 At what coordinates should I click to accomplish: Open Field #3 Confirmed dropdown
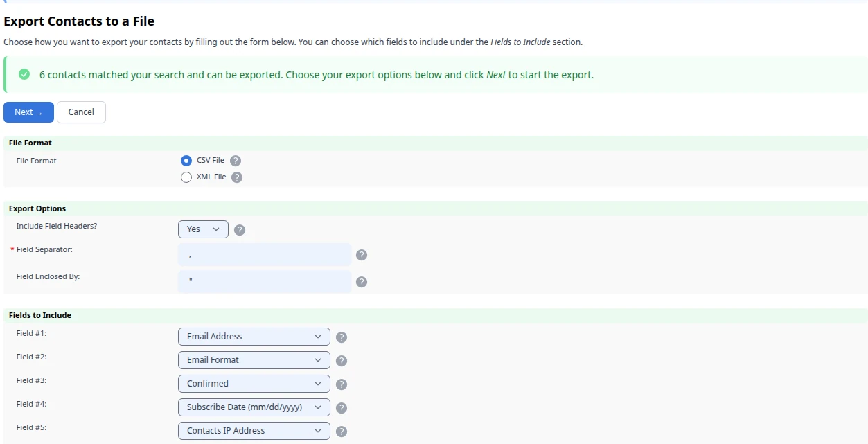pyautogui.click(x=254, y=384)
